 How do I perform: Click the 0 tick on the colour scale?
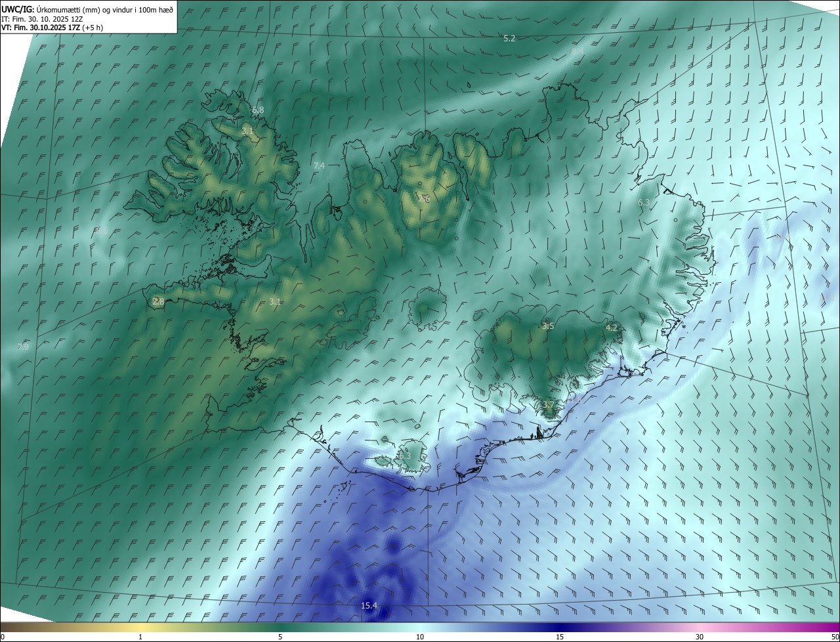point(3,637)
